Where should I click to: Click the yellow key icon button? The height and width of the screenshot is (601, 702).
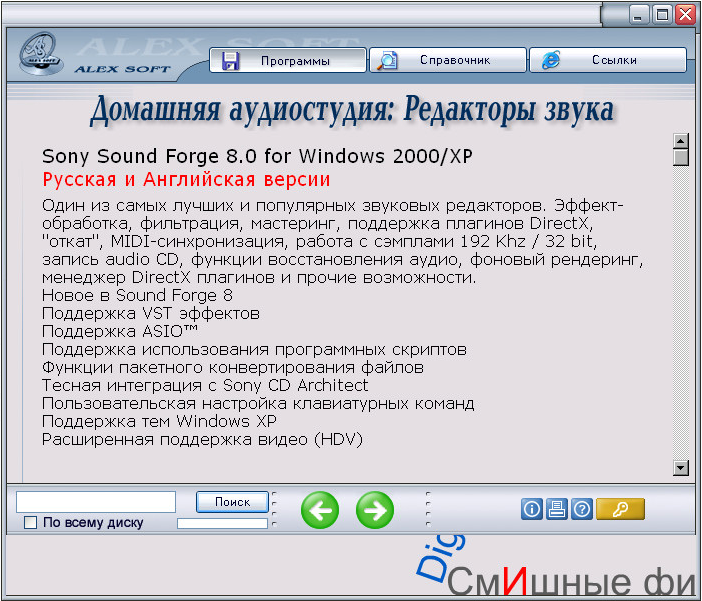620,509
